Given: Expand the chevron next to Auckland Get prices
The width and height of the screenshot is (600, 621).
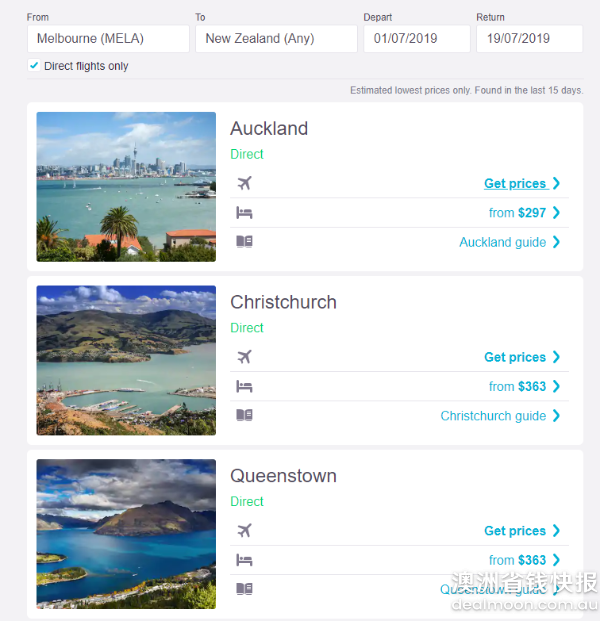Looking at the screenshot, I should pos(556,183).
